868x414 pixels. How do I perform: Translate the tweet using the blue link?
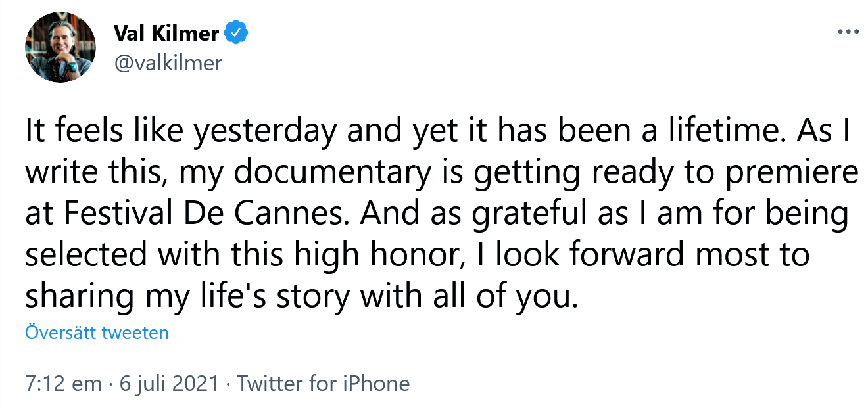96,333
